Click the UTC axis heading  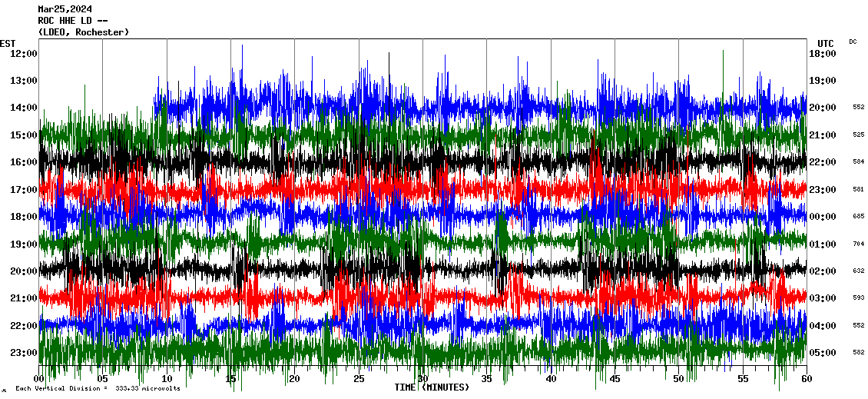[826, 43]
